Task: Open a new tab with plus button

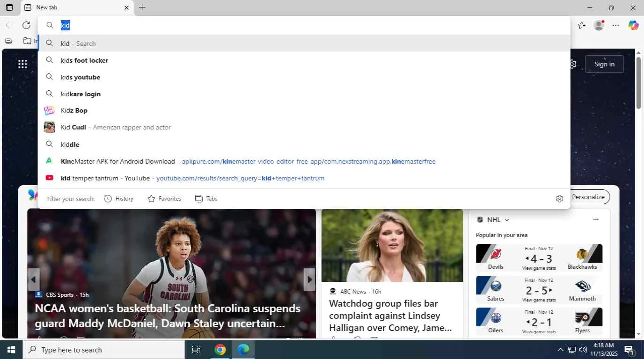Action: (x=142, y=7)
